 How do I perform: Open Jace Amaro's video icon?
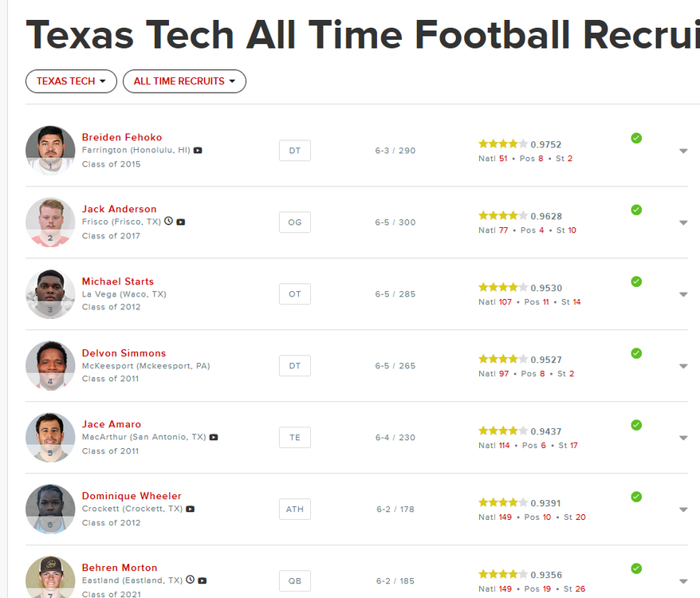[214, 437]
